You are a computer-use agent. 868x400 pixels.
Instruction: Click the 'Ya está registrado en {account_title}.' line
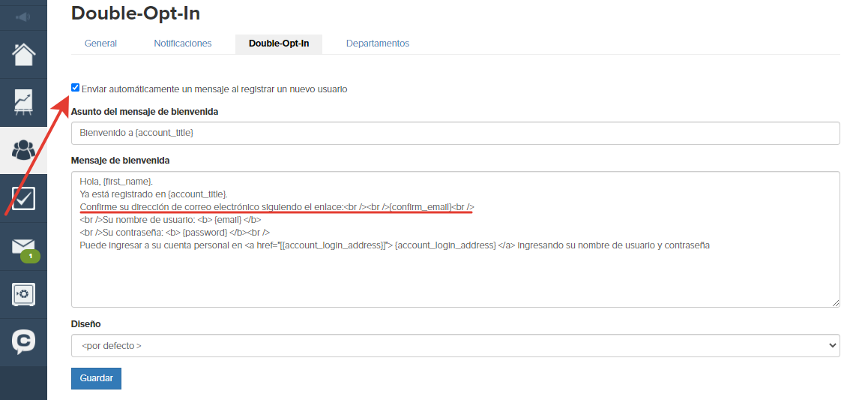(x=154, y=194)
